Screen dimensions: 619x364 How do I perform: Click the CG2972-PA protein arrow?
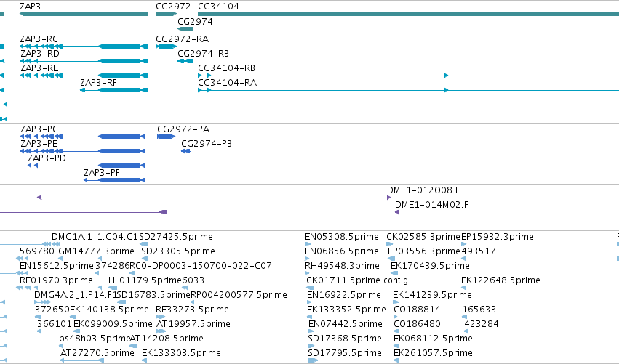pos(166,137)
